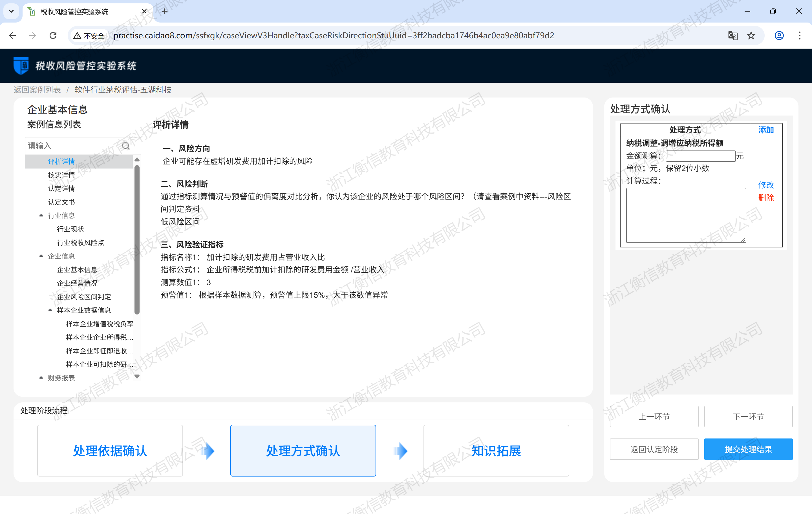
Task: Click the search magnifier icon in case list
Action: coord(125,146)
